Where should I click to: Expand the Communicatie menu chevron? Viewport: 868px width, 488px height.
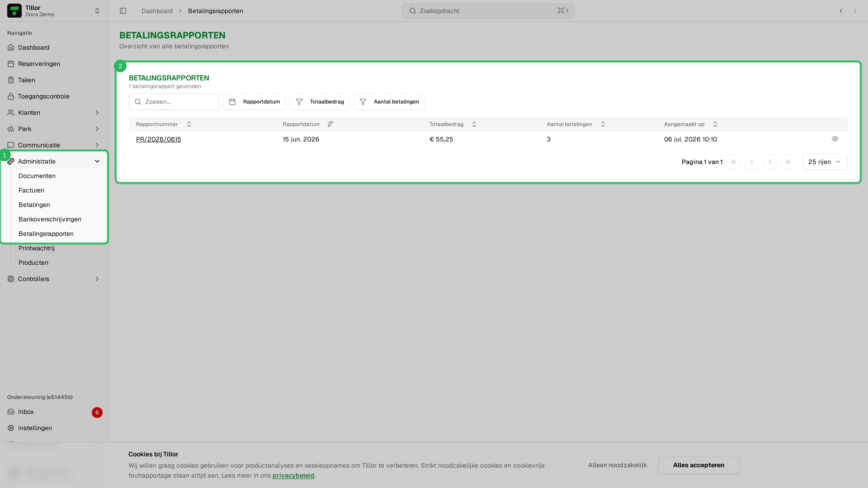(97, 145)
